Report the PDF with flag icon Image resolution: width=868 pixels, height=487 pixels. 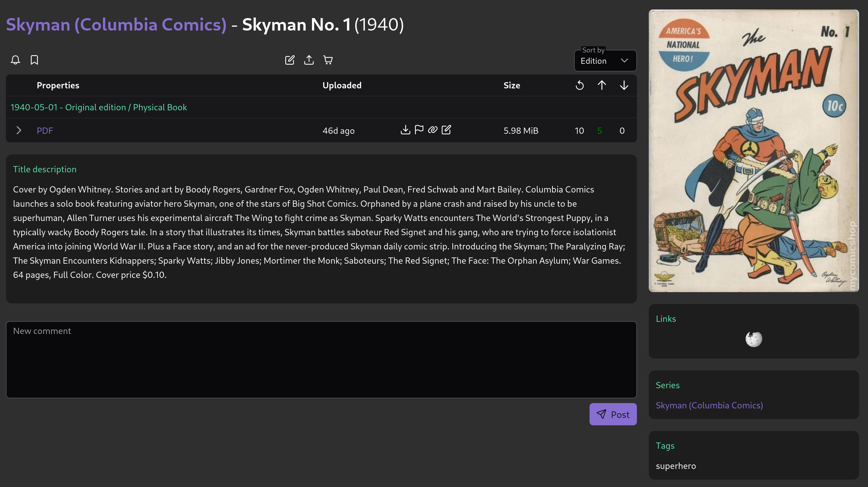tap(419, 130)
